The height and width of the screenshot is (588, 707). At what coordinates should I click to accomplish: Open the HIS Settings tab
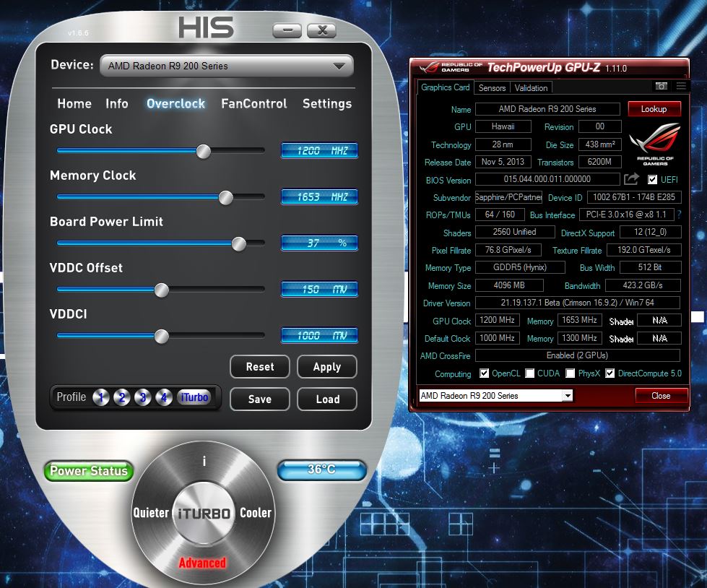click(x=327, y=104)
